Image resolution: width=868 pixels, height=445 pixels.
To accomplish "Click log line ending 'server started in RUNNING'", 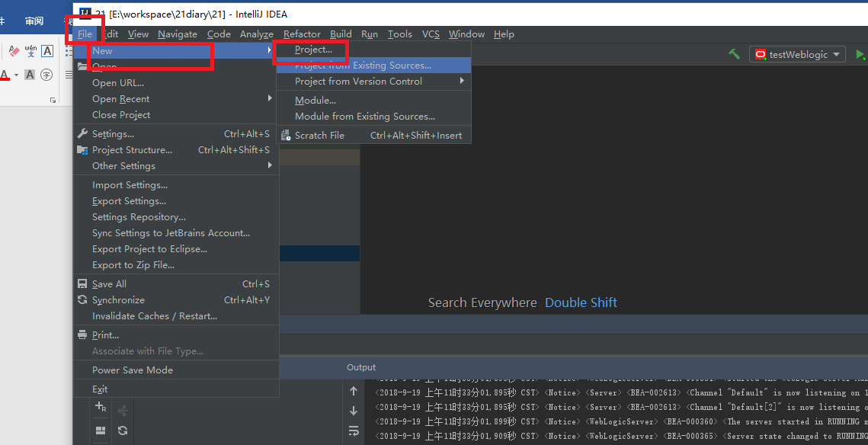I will (x=621, y=421).
